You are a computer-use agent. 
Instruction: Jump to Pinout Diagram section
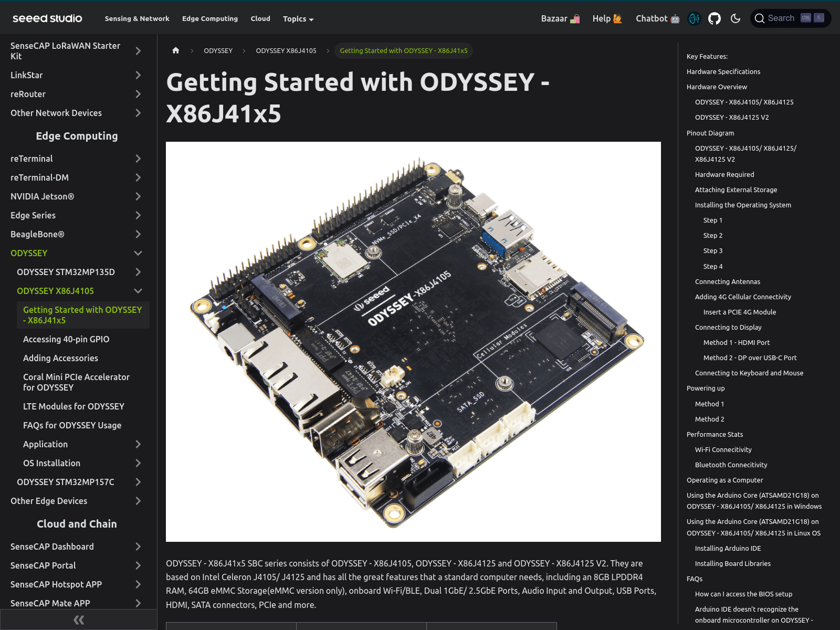point(710,133)
